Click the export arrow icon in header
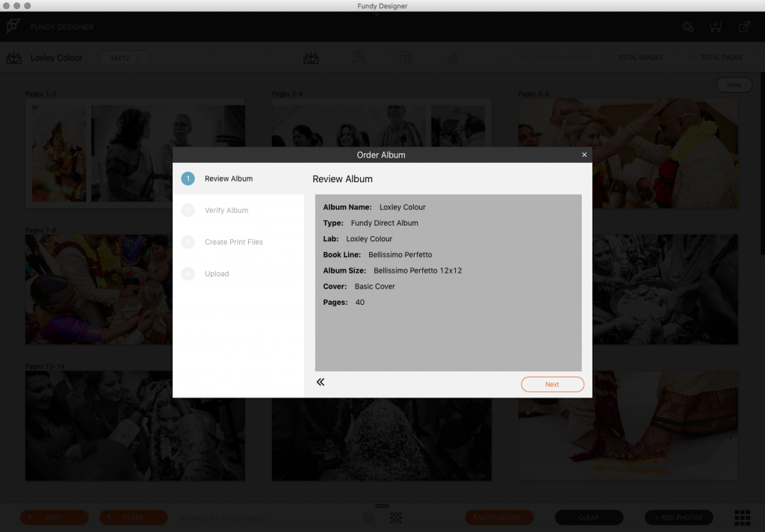 pos(744,27)
